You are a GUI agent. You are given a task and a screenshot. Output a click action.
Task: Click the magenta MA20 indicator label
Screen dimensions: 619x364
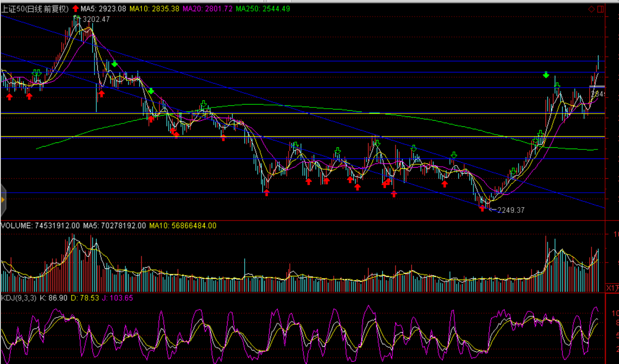click(x=207, y=9)
